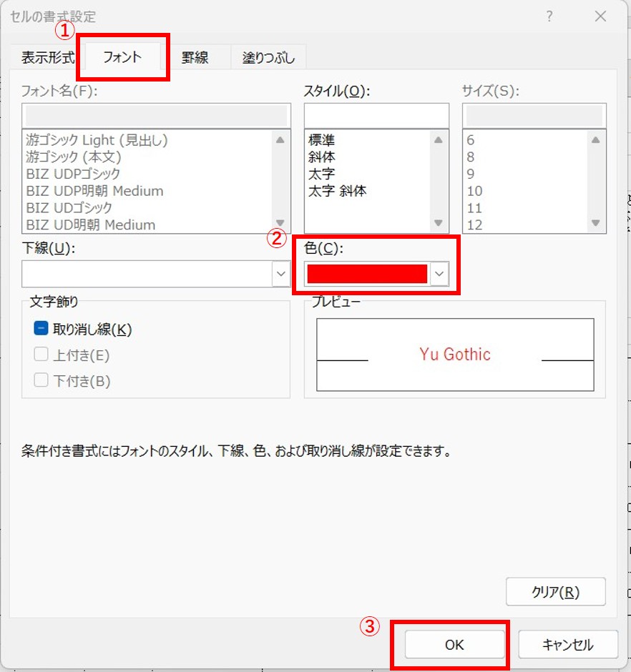The width and height of the screenshot is (631, 672).
Task: Click the フォント名 input field
Action: coord(156,116)
